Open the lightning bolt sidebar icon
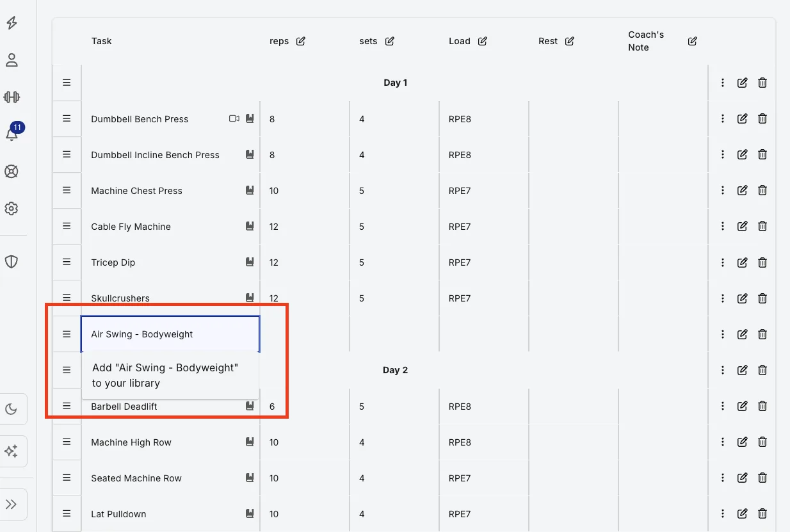This screenshot has height=532, width=790. 12,23
